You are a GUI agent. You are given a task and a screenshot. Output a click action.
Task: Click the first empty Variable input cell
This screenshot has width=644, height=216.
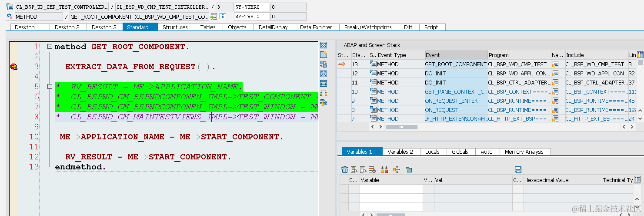tap(391, 189)
